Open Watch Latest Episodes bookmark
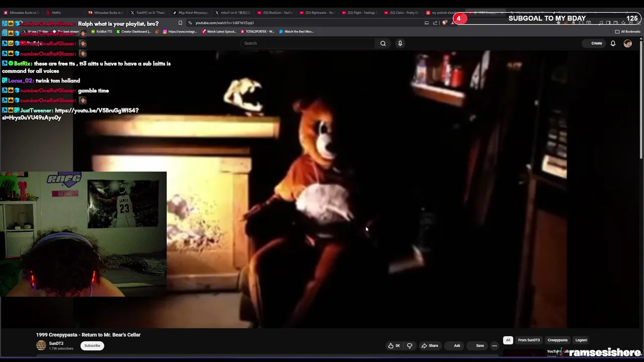644x362 pixels. pyautogui.click(x=219, y=32)
